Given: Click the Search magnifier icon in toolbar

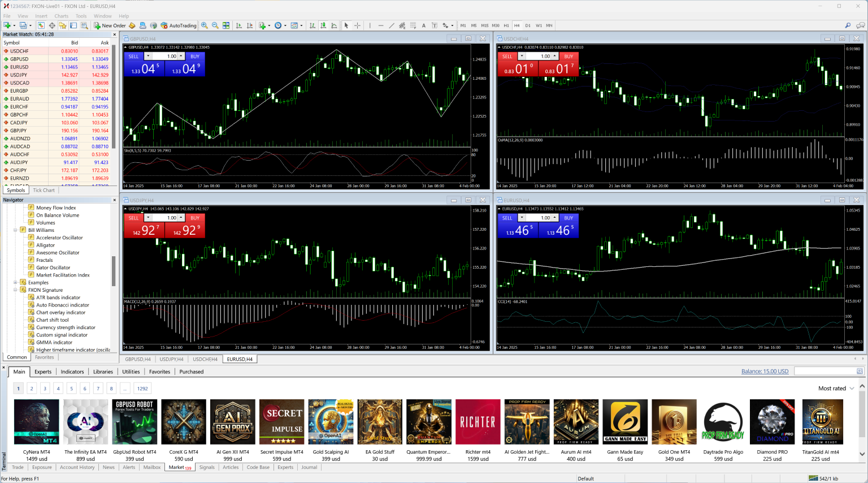Looking at the screenshot, I should point(848,25).
